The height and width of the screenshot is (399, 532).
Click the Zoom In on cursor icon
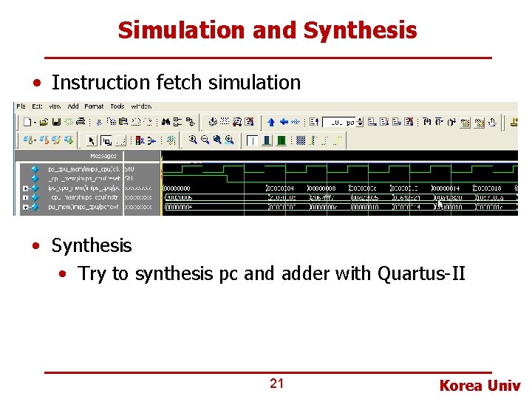click(230, 140)
